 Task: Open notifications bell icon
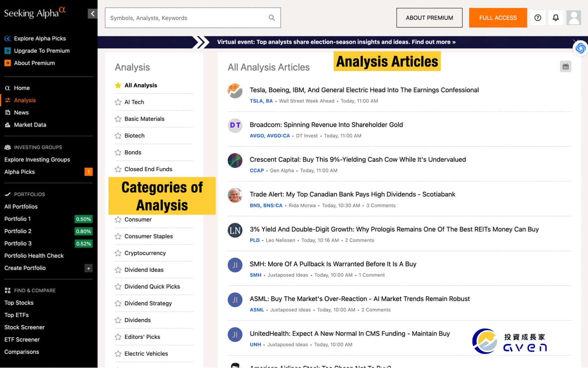click(x=556, y=18)
